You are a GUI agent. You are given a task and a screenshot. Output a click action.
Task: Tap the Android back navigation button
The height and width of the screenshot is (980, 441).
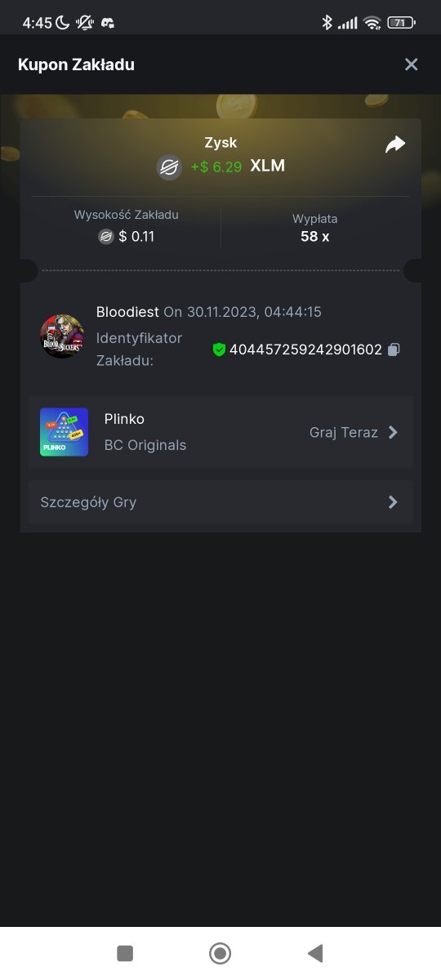(x=315, y=953)
